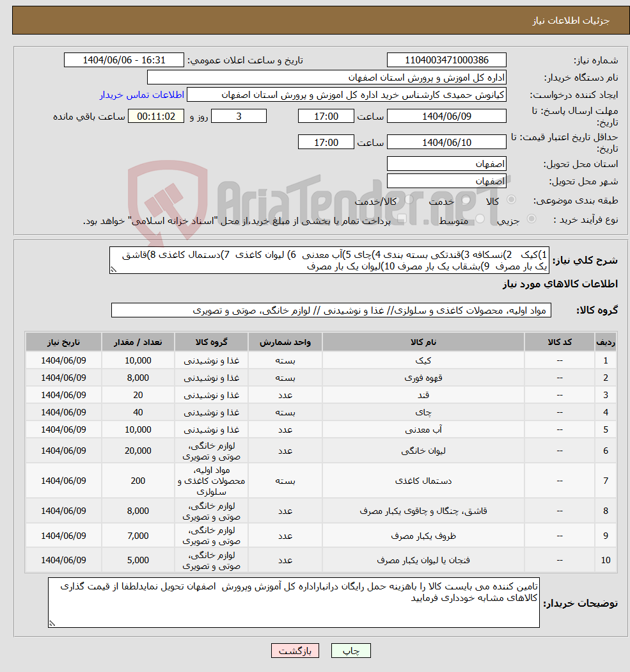Screen dimensions: 630x672
Task: Select the جزیي purchase process option
Action: pyautogui.click(x=531, y=218)
